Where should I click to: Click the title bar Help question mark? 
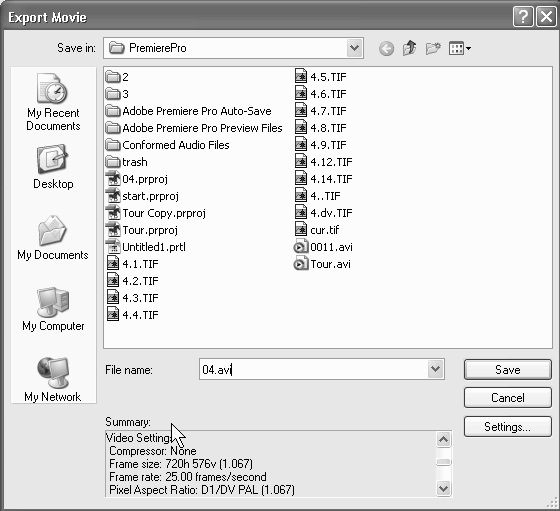coord(523,17)
